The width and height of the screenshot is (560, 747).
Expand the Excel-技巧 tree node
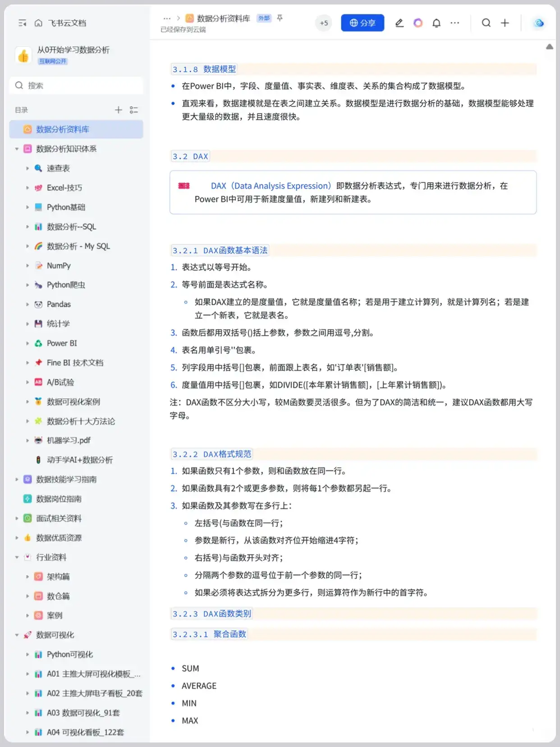tap(27, 188)
